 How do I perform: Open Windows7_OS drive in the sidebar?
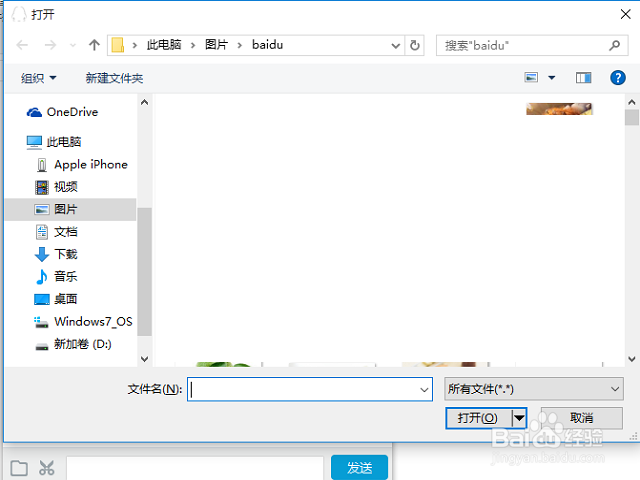[83, 322]
